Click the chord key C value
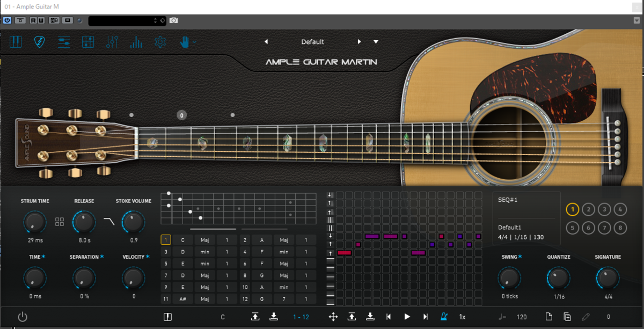The image size is (644, 329). tap(223, 317)
